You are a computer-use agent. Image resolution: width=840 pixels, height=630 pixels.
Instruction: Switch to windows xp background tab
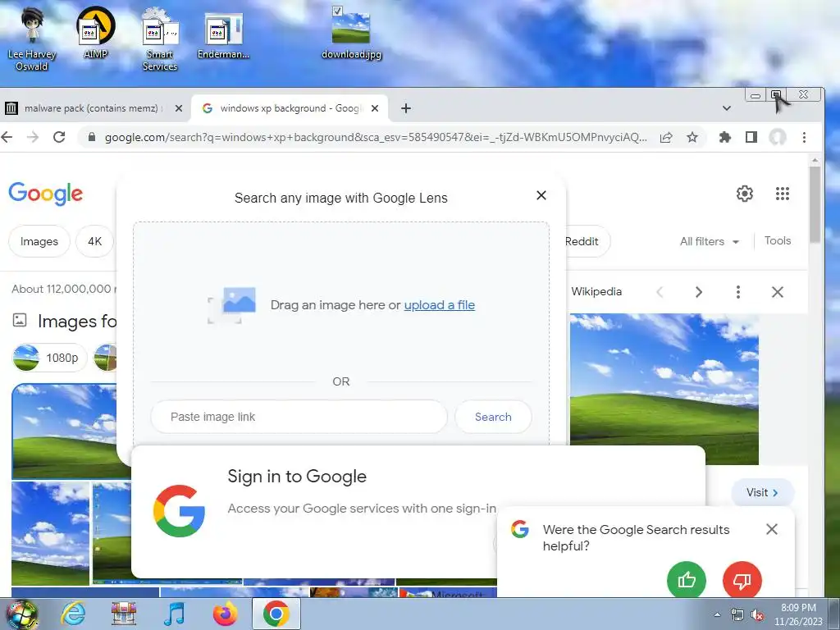pos(290,108)
